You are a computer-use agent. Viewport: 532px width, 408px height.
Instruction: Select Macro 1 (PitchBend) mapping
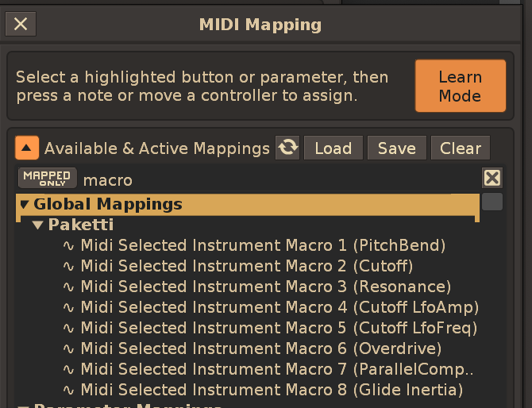263,245
